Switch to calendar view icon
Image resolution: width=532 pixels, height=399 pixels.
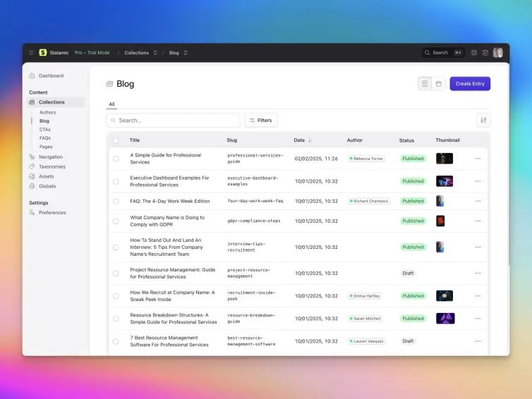pos(438,84)
